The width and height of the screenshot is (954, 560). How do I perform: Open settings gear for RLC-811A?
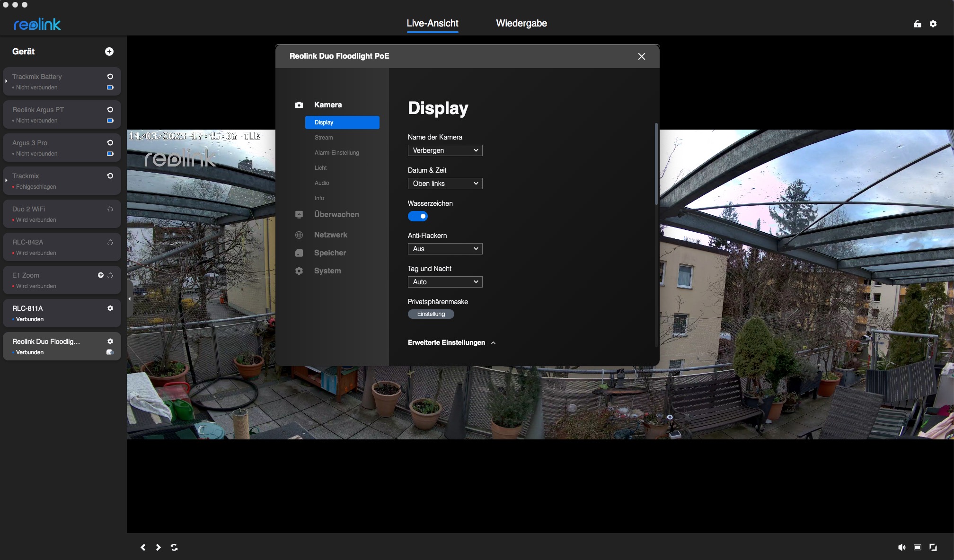click(110, 308)
